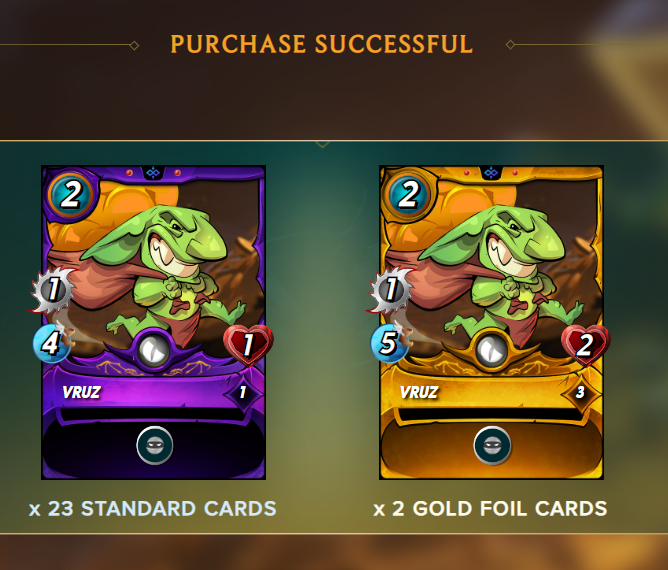Click Sneak ability icon on standard card

point(155,446)
